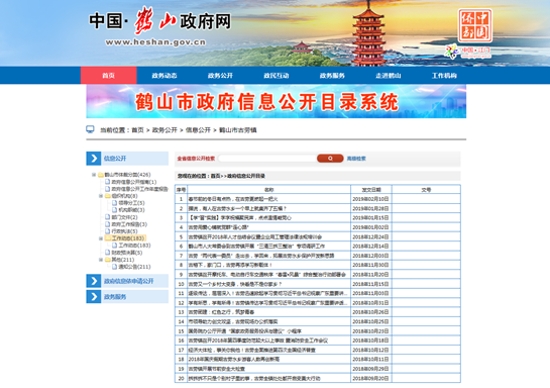Click document icon of 通知公告(211)
This screenshot has width=550, height=388.
pyautogui.click(x=115, y=267)
